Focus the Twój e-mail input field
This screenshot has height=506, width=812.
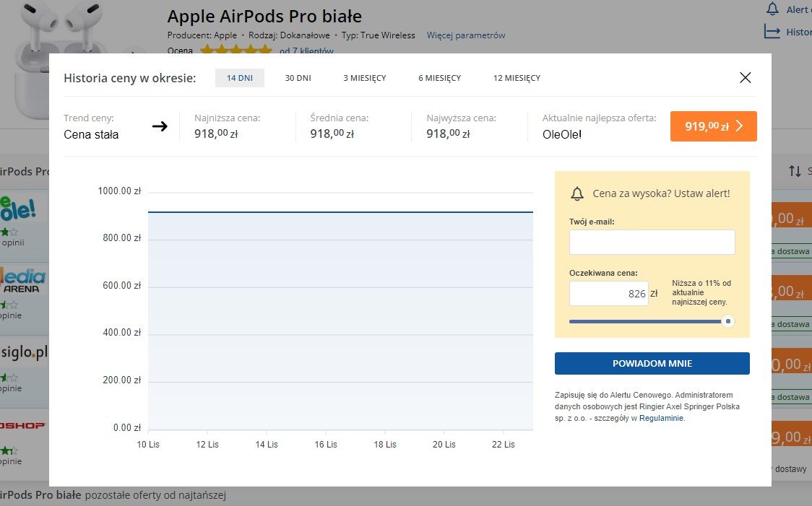(x=652, y=242)
